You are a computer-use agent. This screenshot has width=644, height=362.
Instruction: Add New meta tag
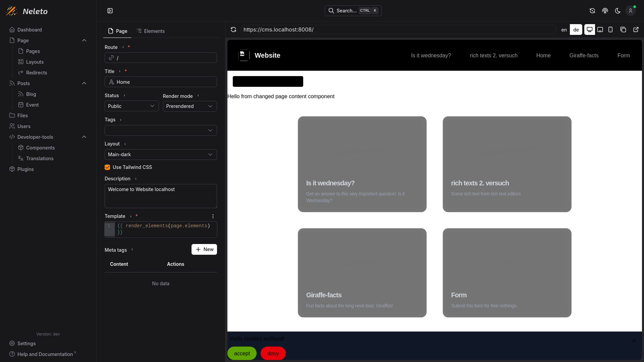click(204, 249)
